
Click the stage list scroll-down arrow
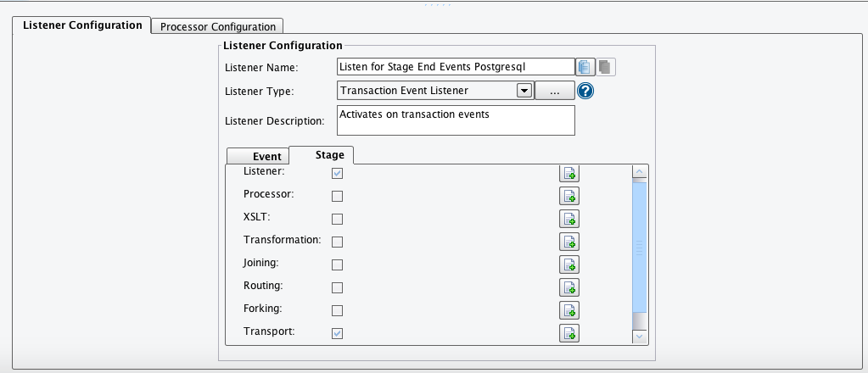coord(640,336)
